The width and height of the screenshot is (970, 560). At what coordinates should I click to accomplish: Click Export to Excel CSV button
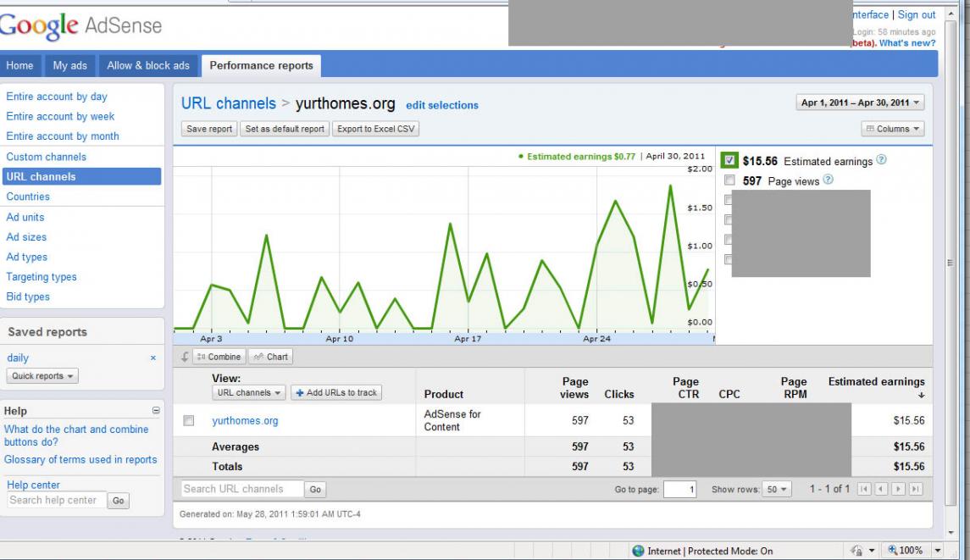pos(375,129)
